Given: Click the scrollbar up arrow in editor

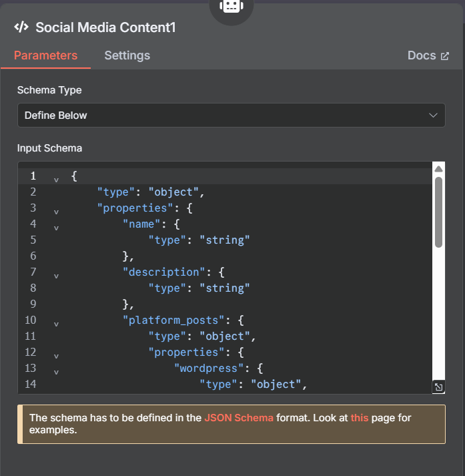Looking at the screenshot, I should tap(438, 169).
